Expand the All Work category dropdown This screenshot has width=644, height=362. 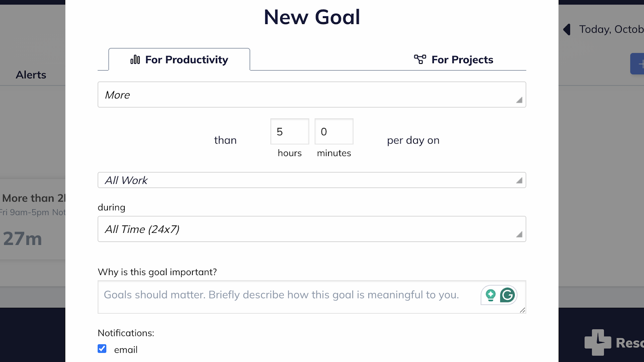coord(312,180)
